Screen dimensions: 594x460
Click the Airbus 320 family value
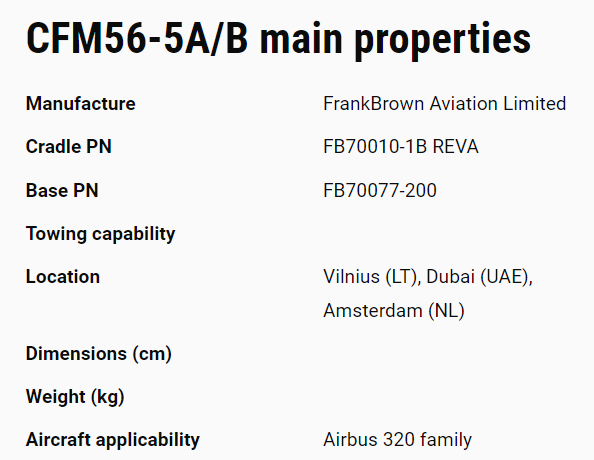[x=397, y=440]
